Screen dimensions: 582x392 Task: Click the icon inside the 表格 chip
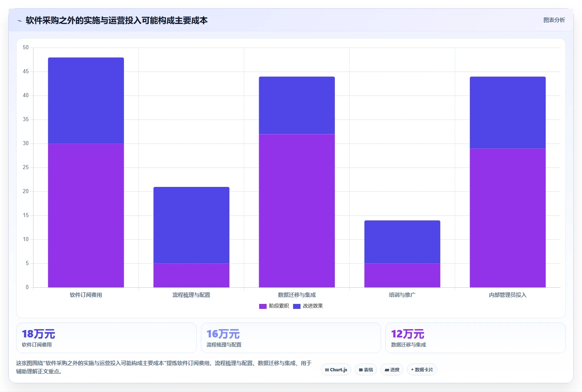(361, 370)
